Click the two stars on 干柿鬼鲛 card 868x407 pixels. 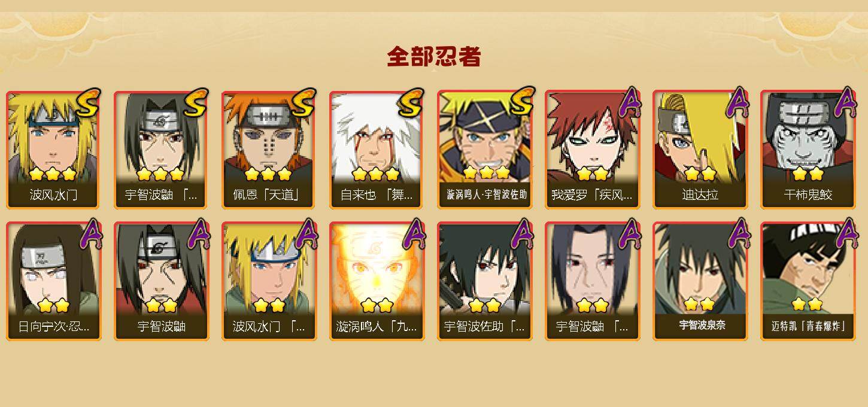[808, 174]
